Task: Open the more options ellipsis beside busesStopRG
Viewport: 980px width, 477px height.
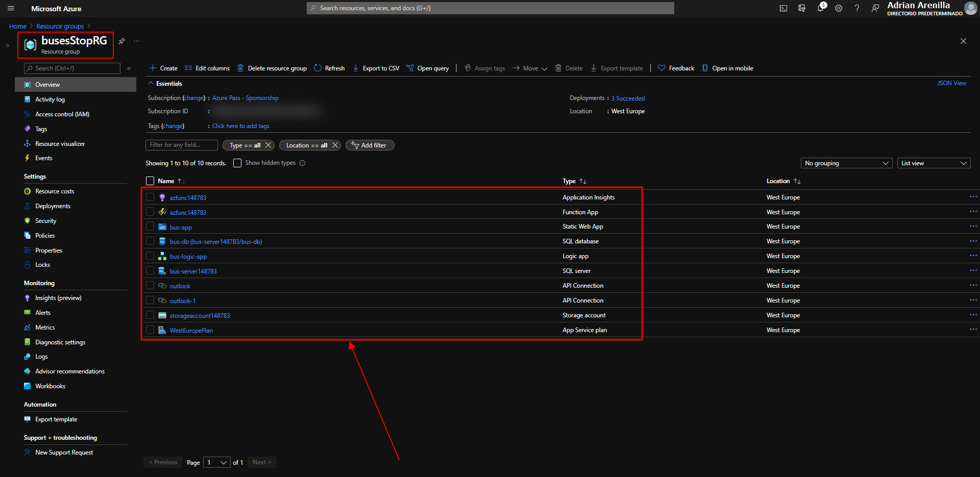Action: (136, 41)
